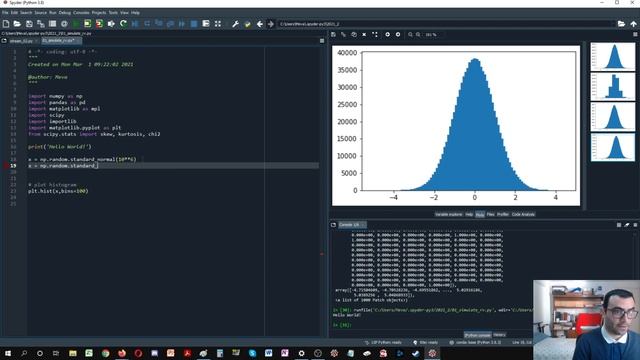Save the current file with the disk icon
Screen dimensions: 640x360
pyautogui.click(x=29, y=24)
